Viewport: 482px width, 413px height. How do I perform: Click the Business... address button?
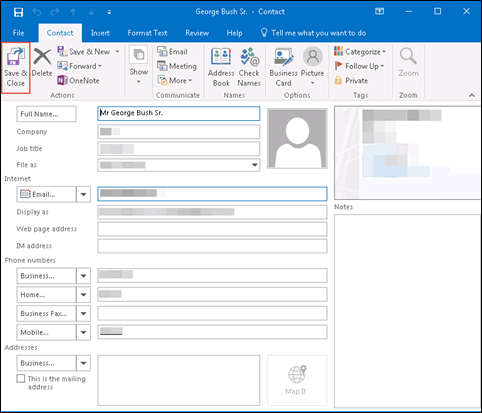[x=46, y=363]
